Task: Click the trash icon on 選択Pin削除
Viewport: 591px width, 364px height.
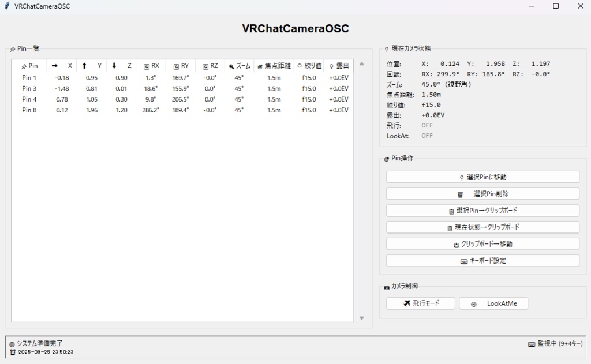Action: pos(460,194)
